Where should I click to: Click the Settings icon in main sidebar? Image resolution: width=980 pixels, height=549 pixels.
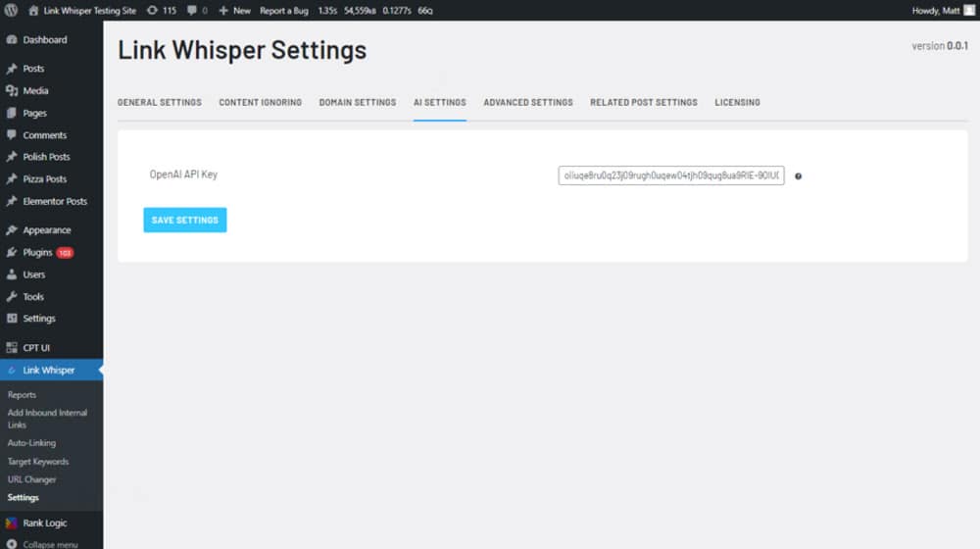[11, 319]
